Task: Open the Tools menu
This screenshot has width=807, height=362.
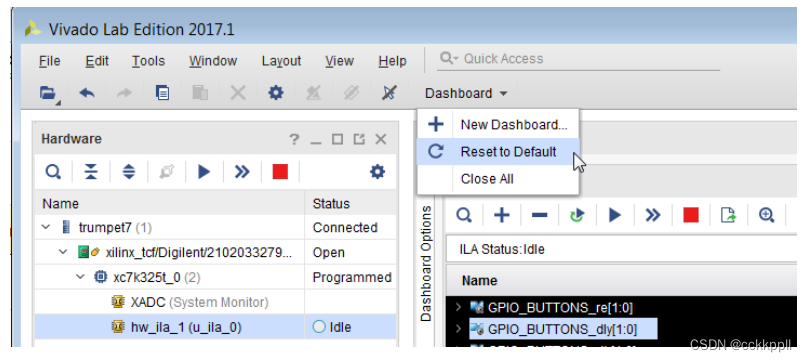Action: pos(148,61)
